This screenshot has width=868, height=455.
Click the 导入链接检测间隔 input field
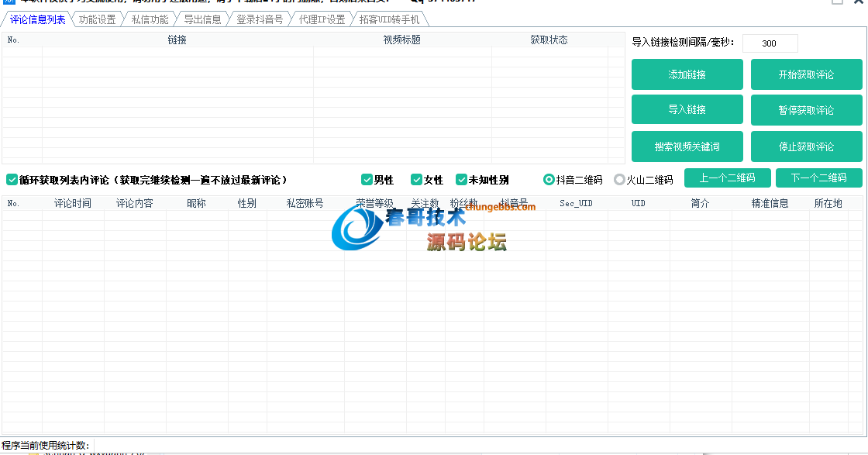click(769, 43)
